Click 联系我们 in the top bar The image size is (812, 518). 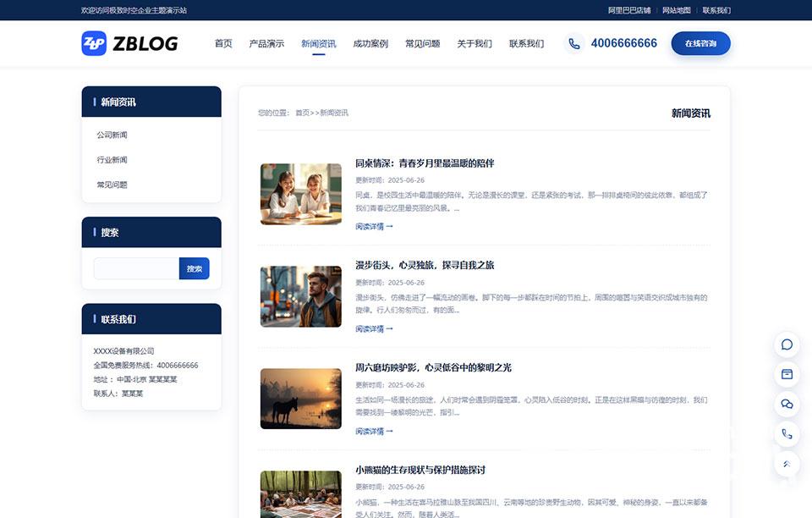point(716,10)
